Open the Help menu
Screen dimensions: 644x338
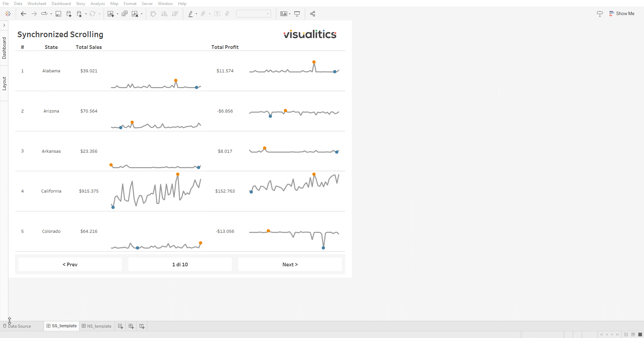point(182,4)
